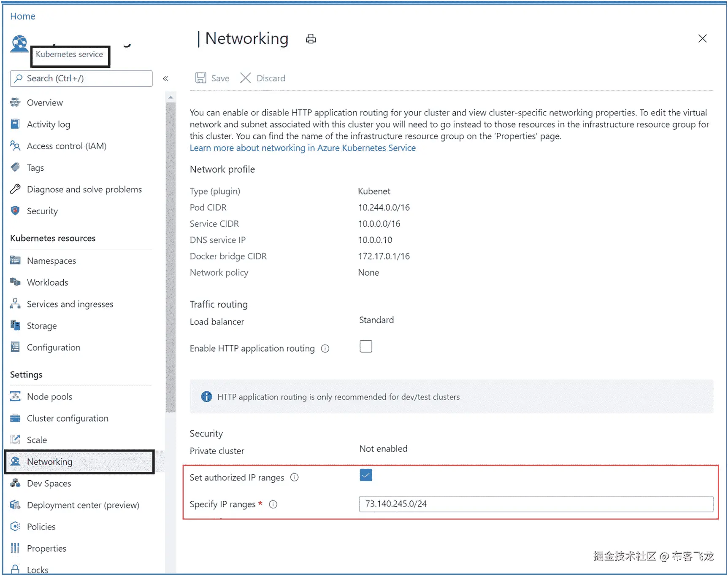Click the info icon next to Enable HTTP application routing
The image size is (728, 576).
click(325, 349)
